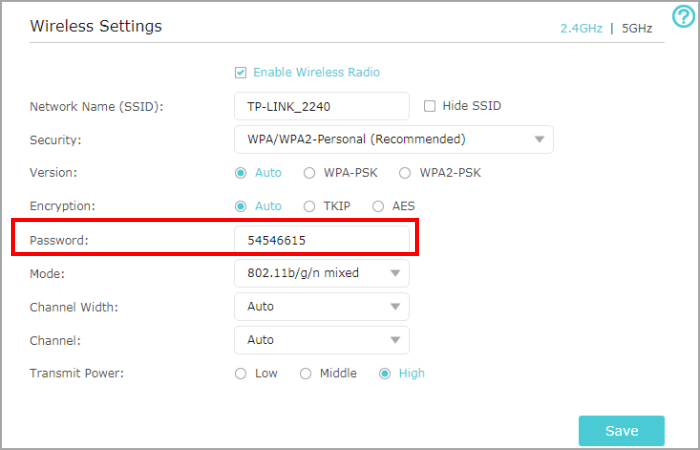Viewport: 700px width, 450px height.
Task: Expand the Mode dropdown
Action: click(321, 272)
